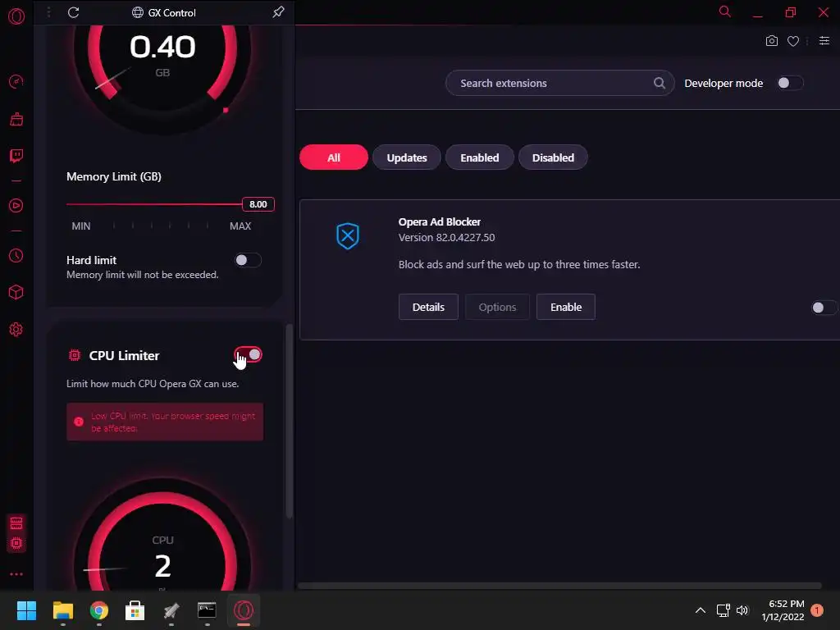Click magnifier in Search extensions box
The height and width of the screenshot is (630, 840).
click(x=659, y=83)
